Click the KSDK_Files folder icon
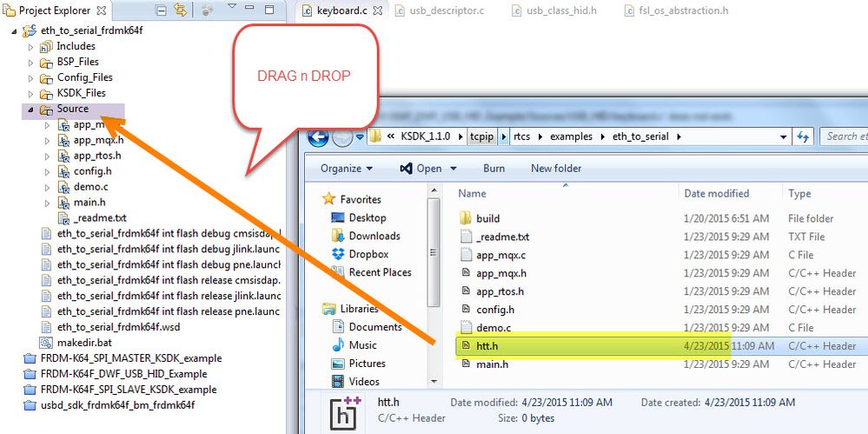This screenshot has width=868, height=434. 46,93
